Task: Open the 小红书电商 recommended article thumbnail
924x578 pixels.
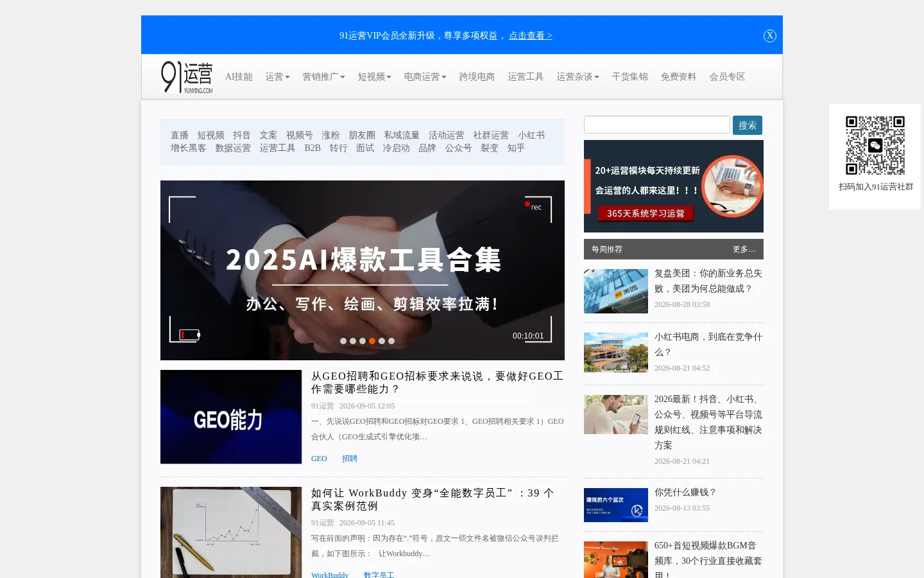Action: [616, 353]
